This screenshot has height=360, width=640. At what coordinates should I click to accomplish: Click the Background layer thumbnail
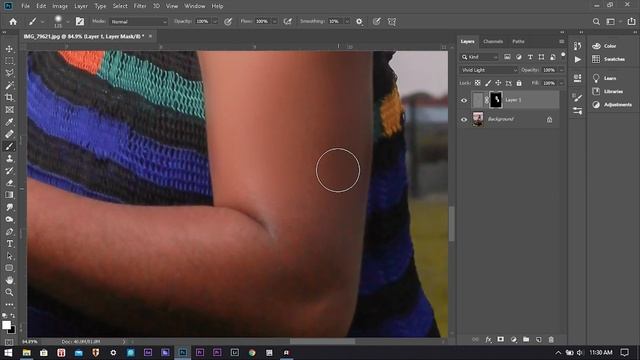tap(478, 119)
